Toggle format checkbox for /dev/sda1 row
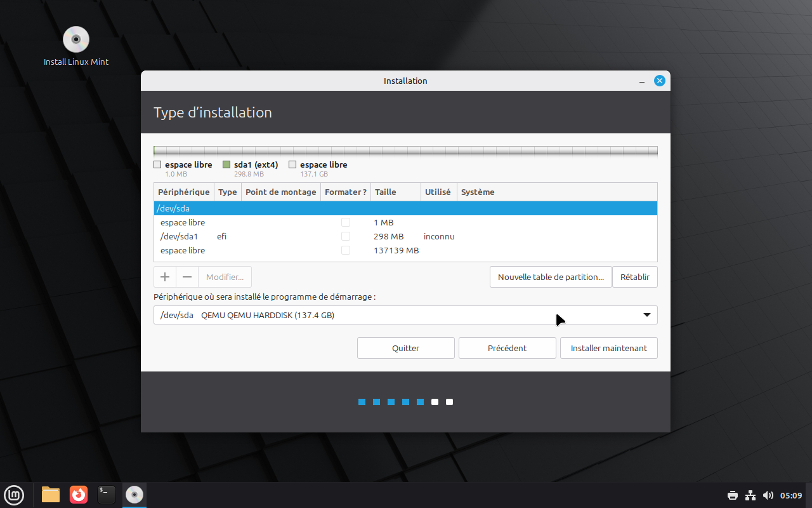The image size is (812, 508). (346, 236)
